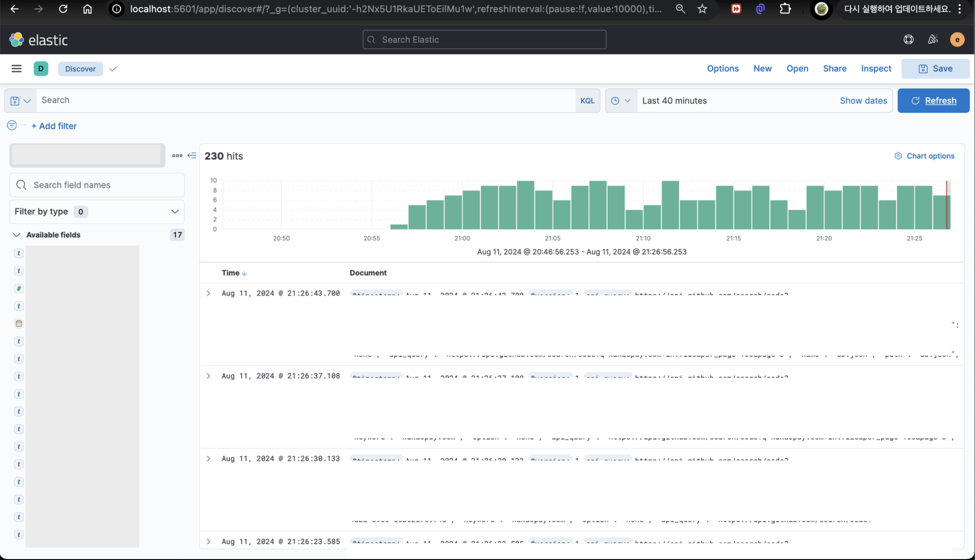
Task: Open the quick time range menu
Action: click(621, 100)
